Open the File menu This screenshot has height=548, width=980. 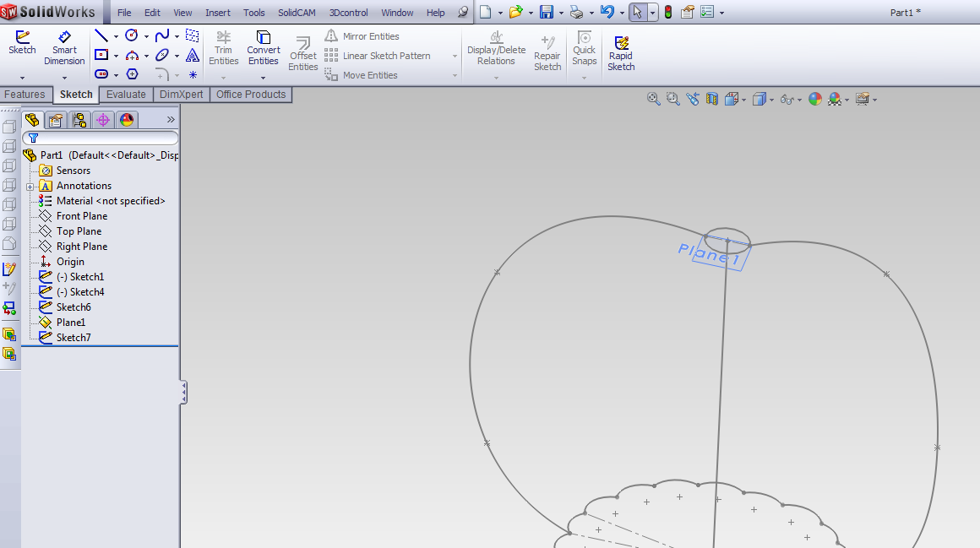point(124,13)
